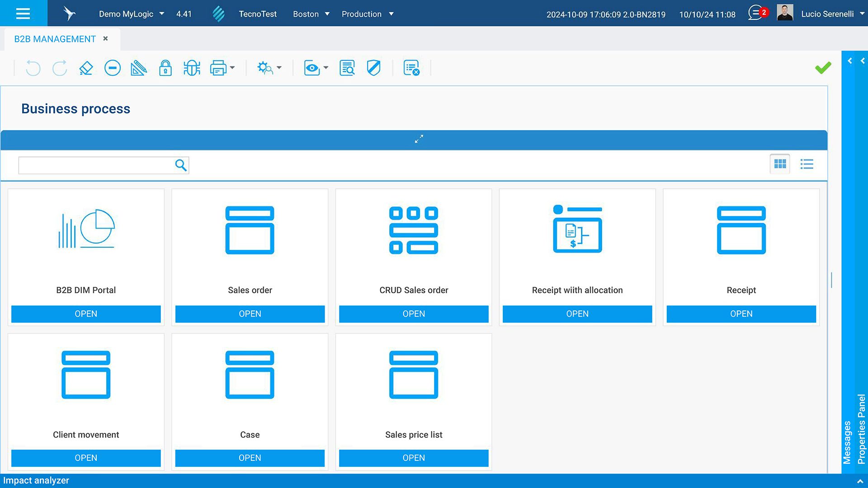Click the shield icon in the toolbar
Viewport: 868px width, 488px height.
[373, 68]
